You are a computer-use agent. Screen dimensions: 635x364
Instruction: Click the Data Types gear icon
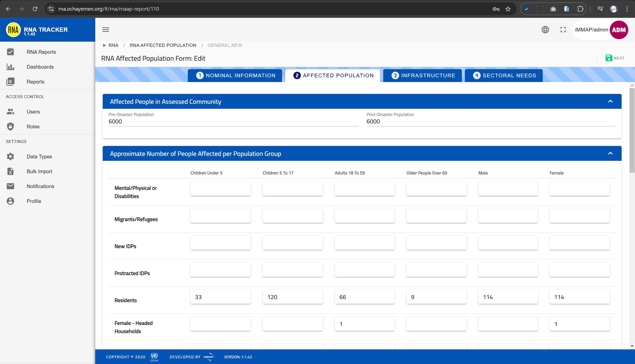[x=10, y=157]
